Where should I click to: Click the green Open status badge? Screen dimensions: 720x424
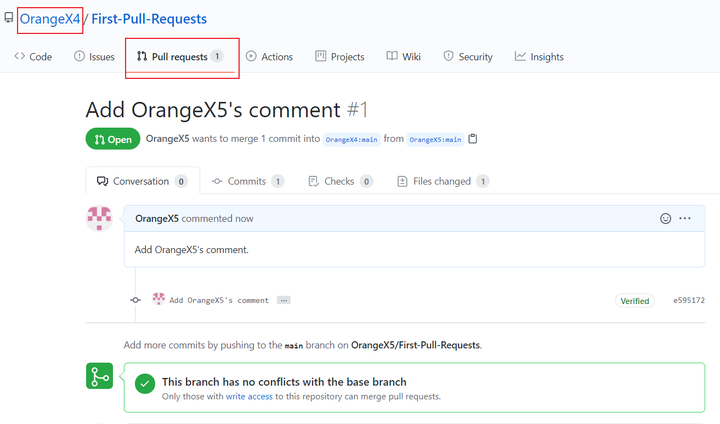click(x=113, y=139)
